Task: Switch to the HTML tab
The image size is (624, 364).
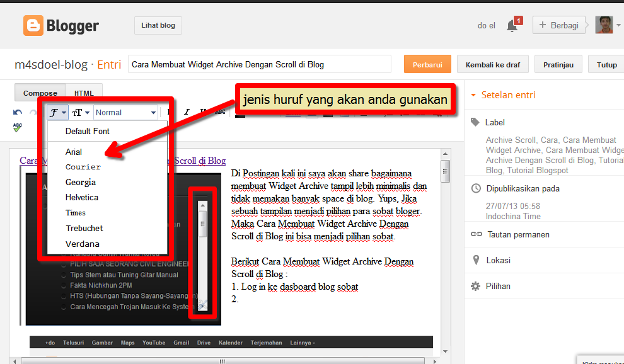Action: coord(84,93)
